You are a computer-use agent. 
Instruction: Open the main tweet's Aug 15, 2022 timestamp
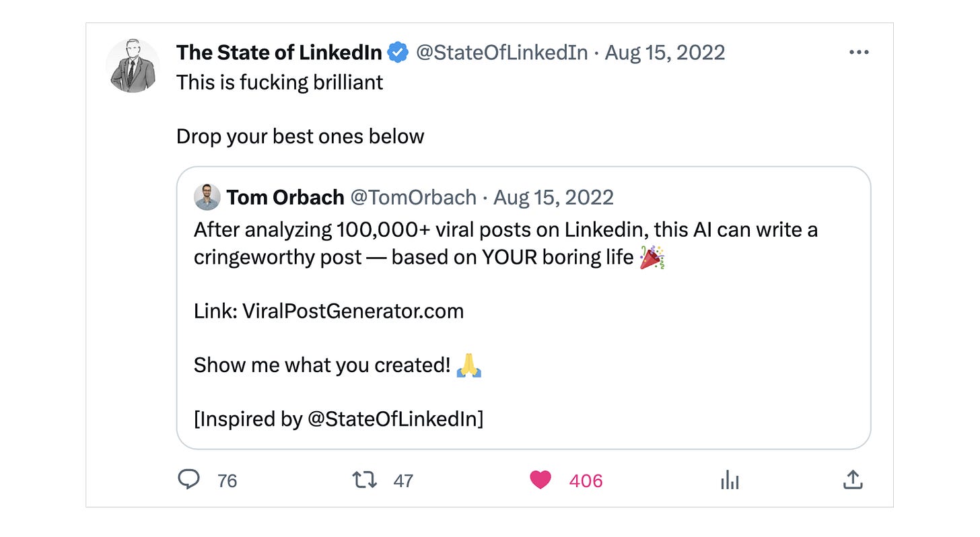[x=665, y=52]
